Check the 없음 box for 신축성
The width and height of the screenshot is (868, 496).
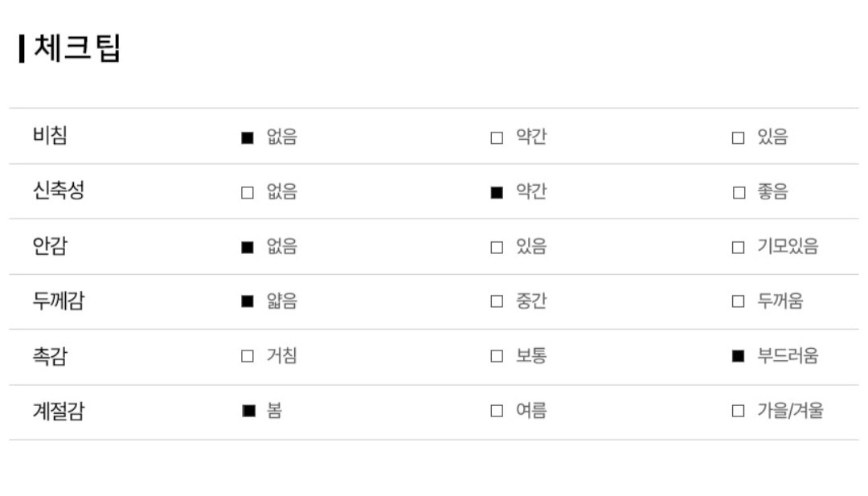tap(248, 193)
